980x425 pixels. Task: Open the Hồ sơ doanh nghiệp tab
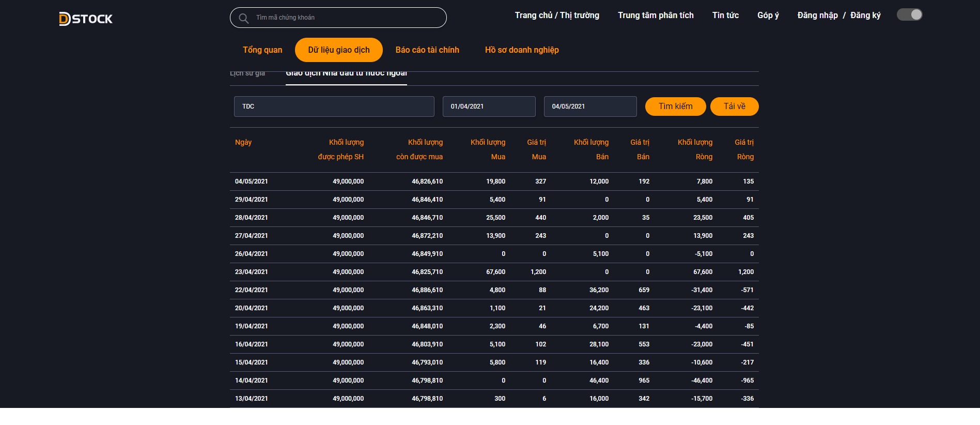click(522, 50)
